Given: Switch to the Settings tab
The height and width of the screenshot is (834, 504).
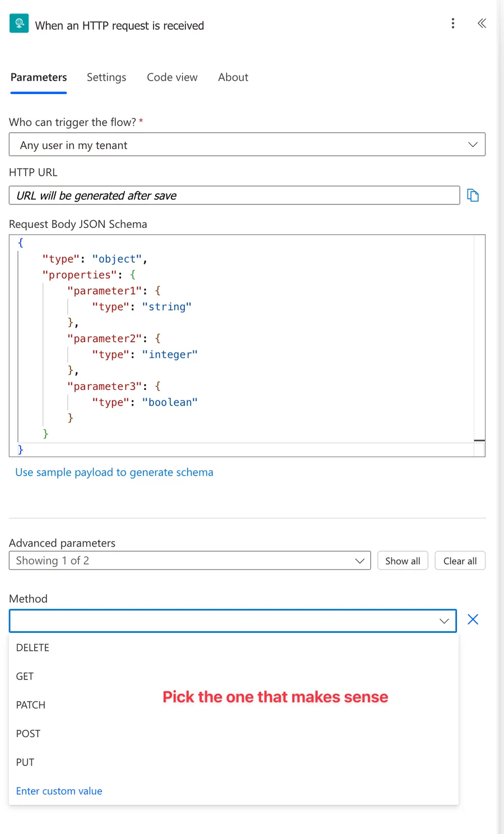Looking at the screenshot, I should click(x=106, y=77).
